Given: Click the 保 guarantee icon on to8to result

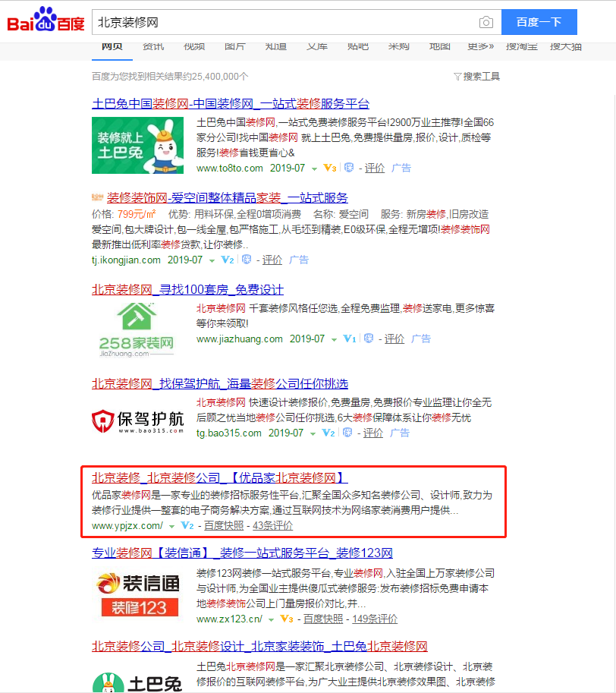Looking at the screenshot, I should [x=349, y=168].
